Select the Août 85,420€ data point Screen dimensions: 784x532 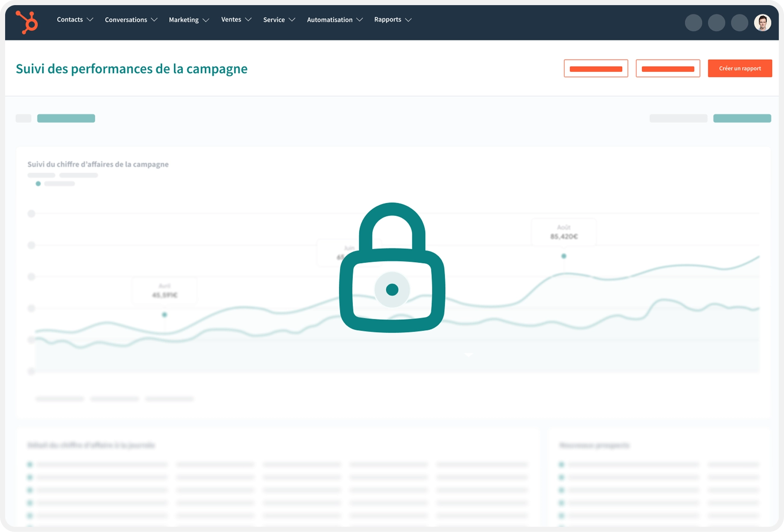(564, 256)
